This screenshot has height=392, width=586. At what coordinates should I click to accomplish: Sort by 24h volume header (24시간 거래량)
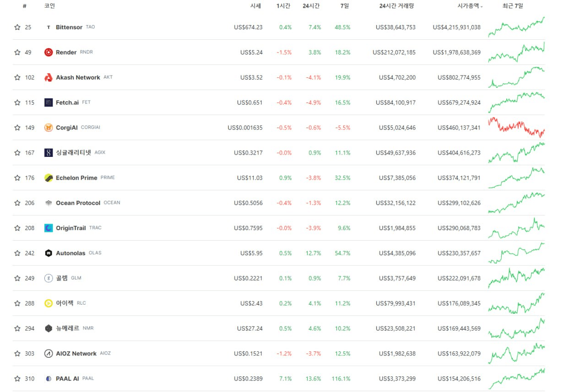397,6
